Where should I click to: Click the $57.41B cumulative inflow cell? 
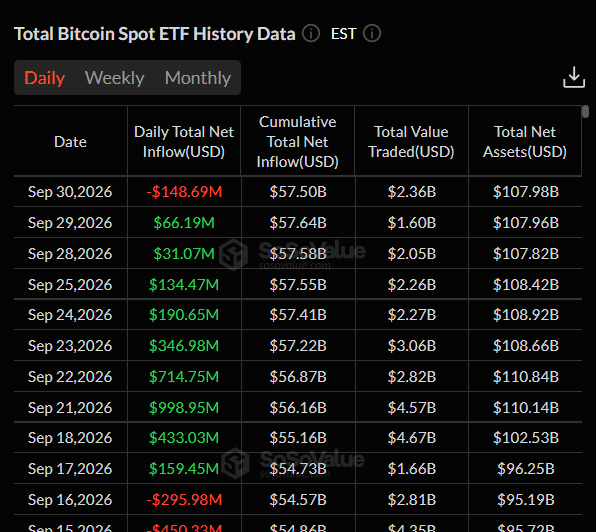(298, 315)
